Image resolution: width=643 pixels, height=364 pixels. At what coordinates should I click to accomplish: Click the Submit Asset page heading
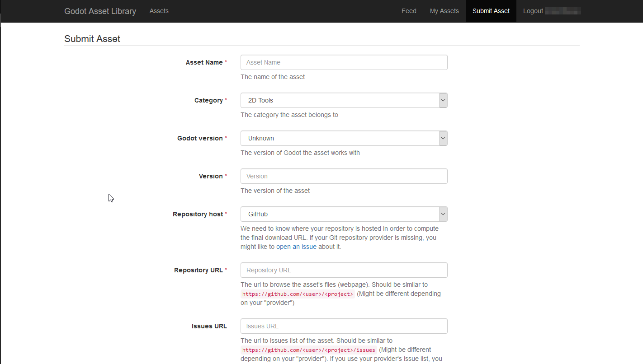pyautogui.click(x=92, y=39)
